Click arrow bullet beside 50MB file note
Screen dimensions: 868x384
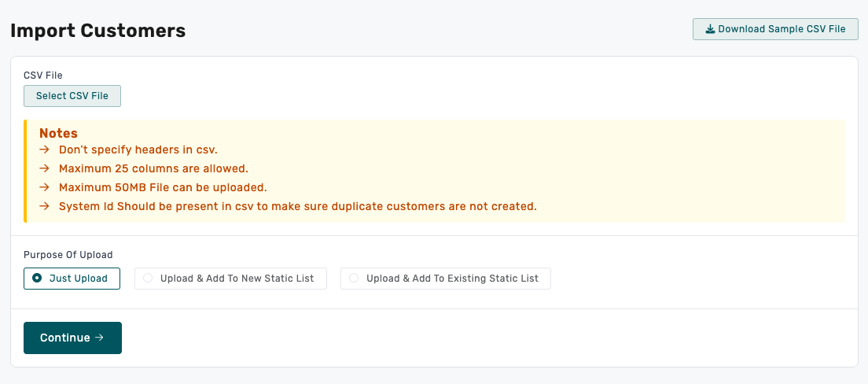(x=44, y=187)
